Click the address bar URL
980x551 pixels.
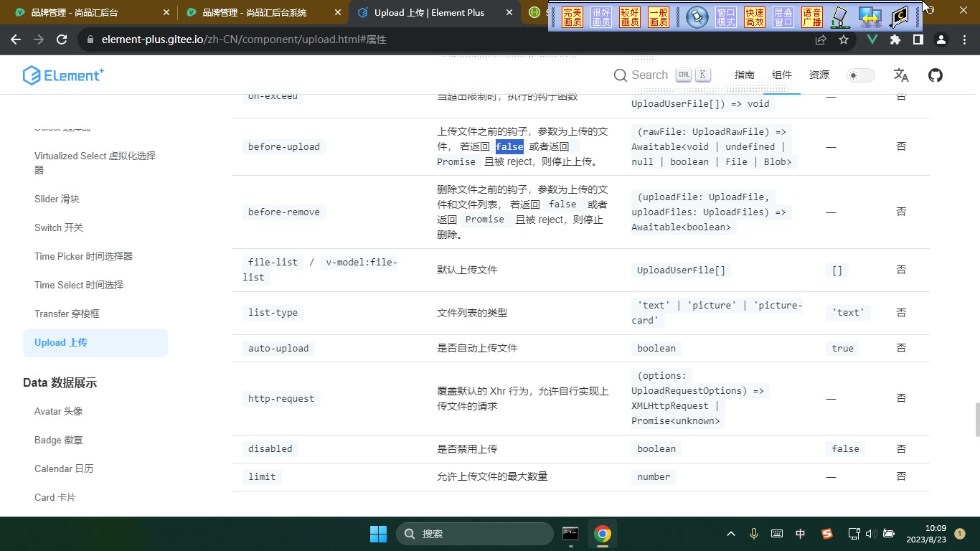pos(244,39)
